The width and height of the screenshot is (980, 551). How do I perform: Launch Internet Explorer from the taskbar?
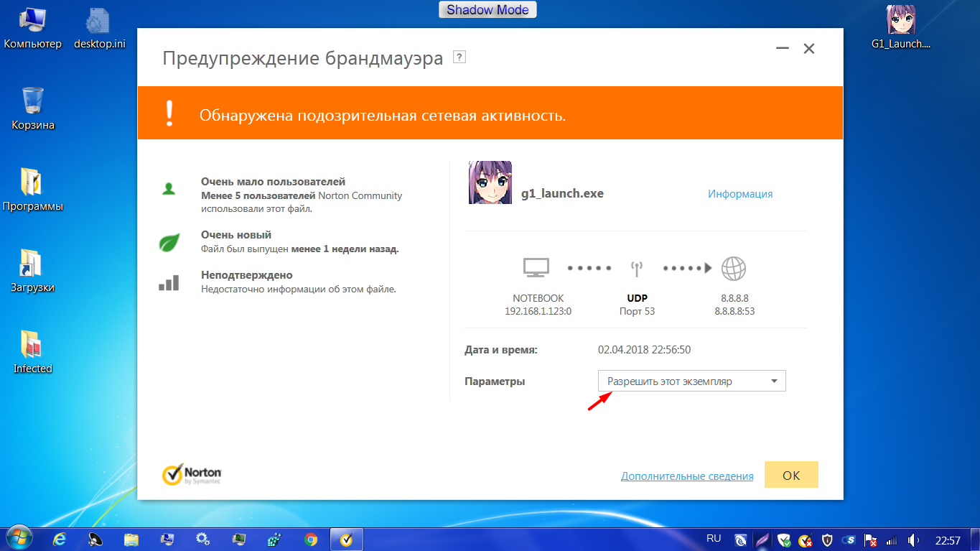[60, 539]
